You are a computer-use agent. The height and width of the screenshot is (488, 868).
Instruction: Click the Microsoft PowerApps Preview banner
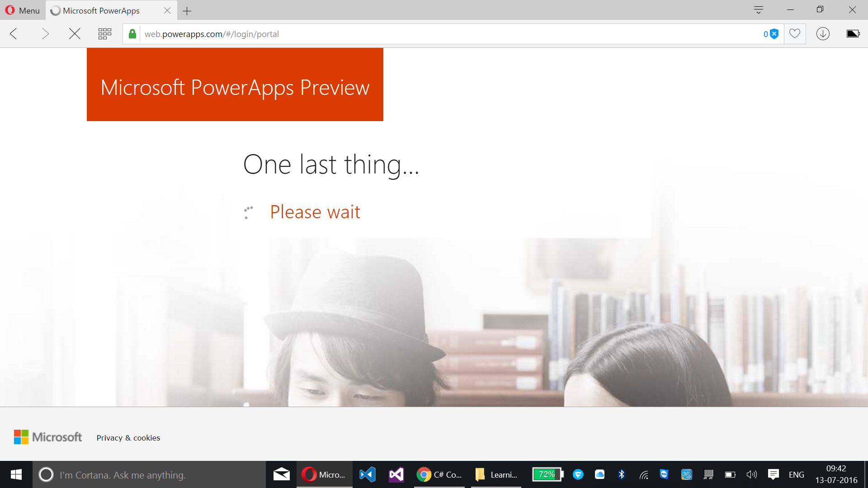tap(235, 84)
